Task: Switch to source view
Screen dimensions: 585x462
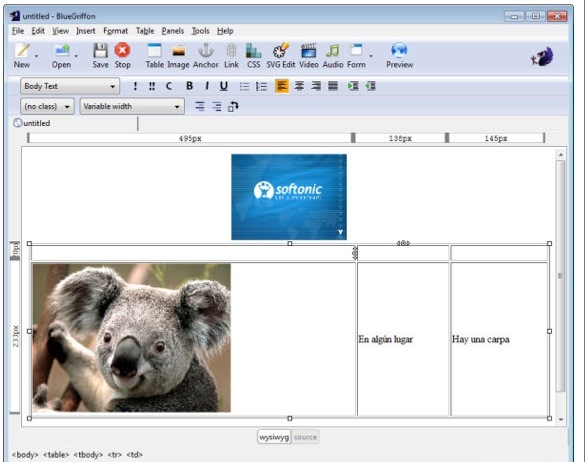Action: pos(305,437)
